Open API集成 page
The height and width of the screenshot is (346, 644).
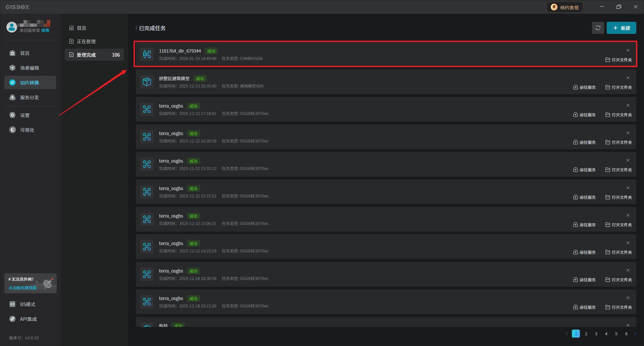click(x=28, y=319)
